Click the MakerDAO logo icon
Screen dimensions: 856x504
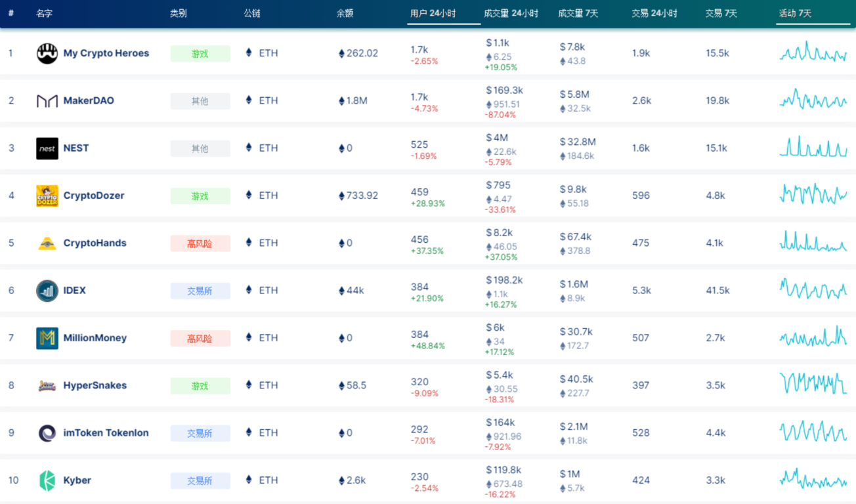(47, 101)
